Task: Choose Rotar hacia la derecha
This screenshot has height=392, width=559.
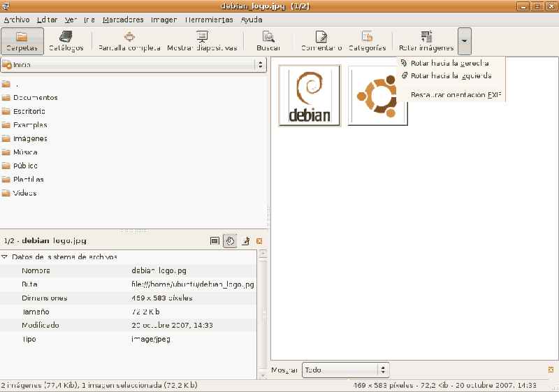Action: tap(449, 63)
